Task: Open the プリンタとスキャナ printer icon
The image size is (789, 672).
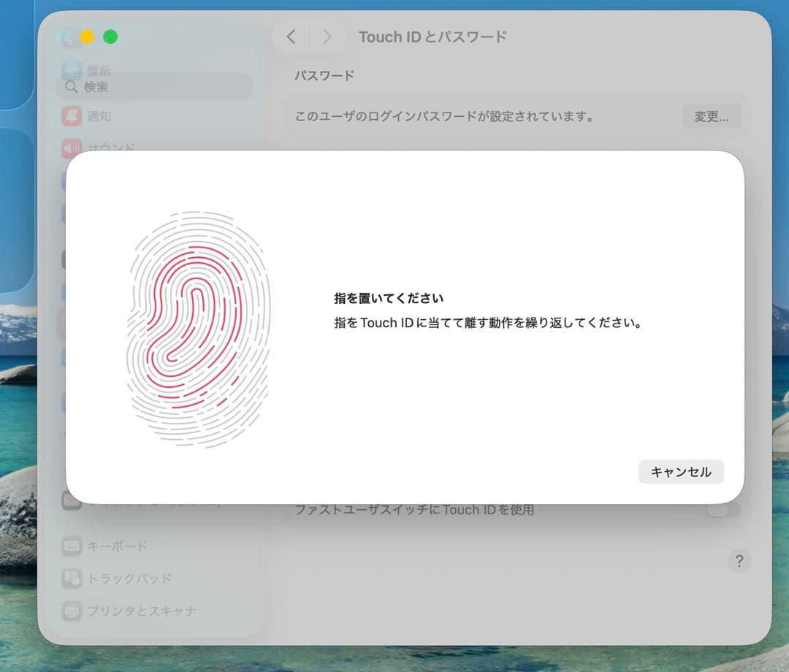Action: coord(72,611)
